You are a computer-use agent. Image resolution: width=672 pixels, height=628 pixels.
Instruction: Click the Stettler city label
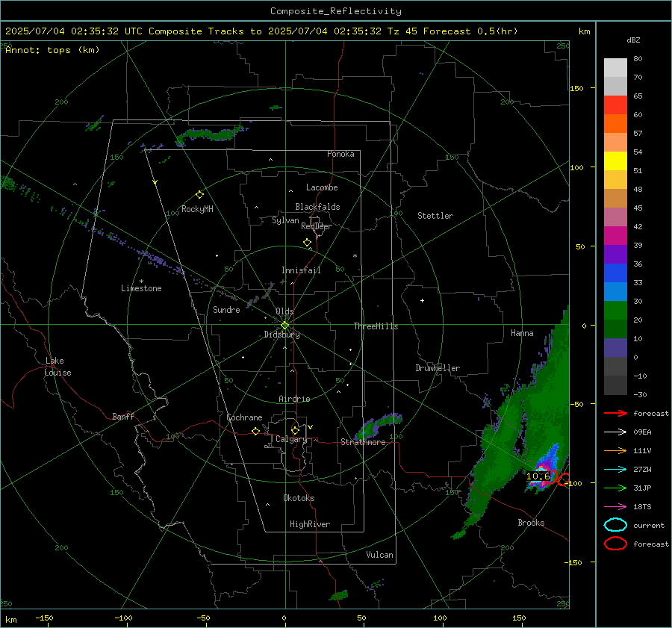pos(435,216)
